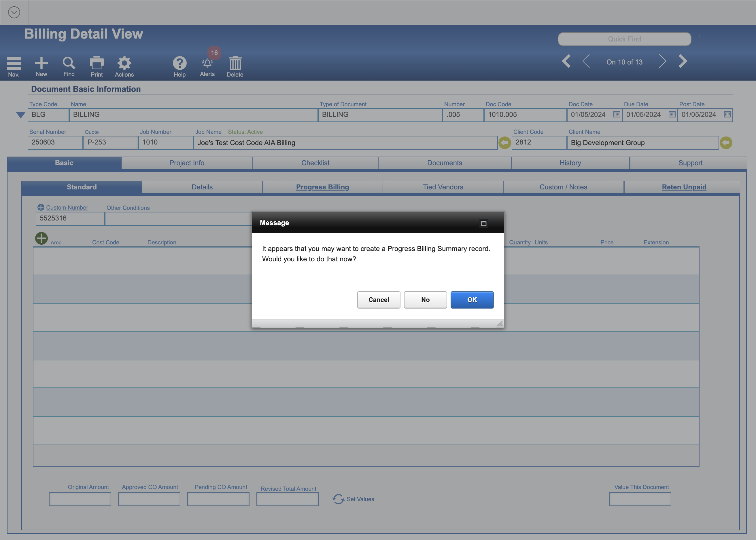Cancel the Message dialog
This screenshot has height=540, width=756.
point(379,300)
